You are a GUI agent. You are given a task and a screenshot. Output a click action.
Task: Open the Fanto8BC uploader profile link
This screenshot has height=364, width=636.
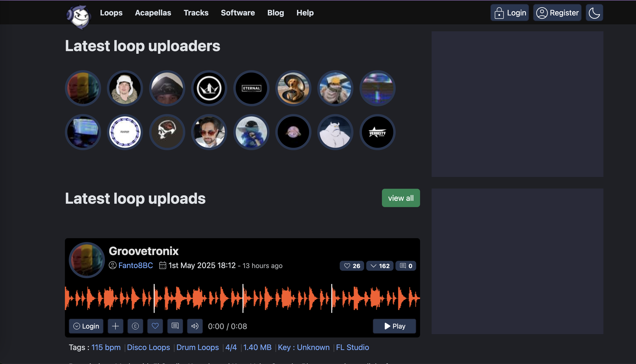(135, 265)
